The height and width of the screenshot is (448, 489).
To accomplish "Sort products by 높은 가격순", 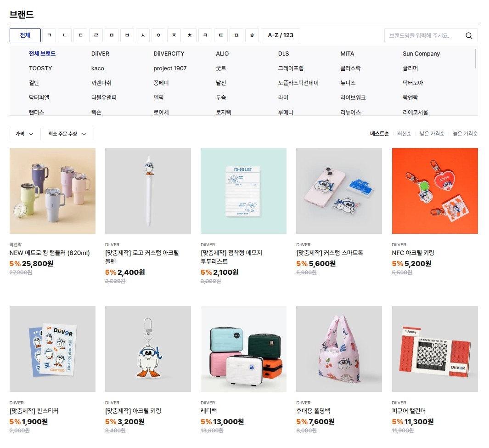I will click(465, 134).
